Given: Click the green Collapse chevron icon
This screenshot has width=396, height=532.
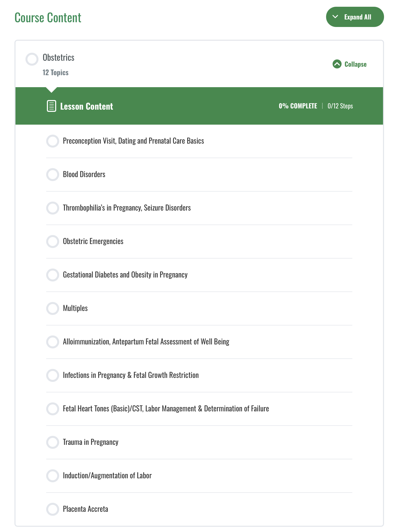Looking at the screenshot, I should [337, 64].
